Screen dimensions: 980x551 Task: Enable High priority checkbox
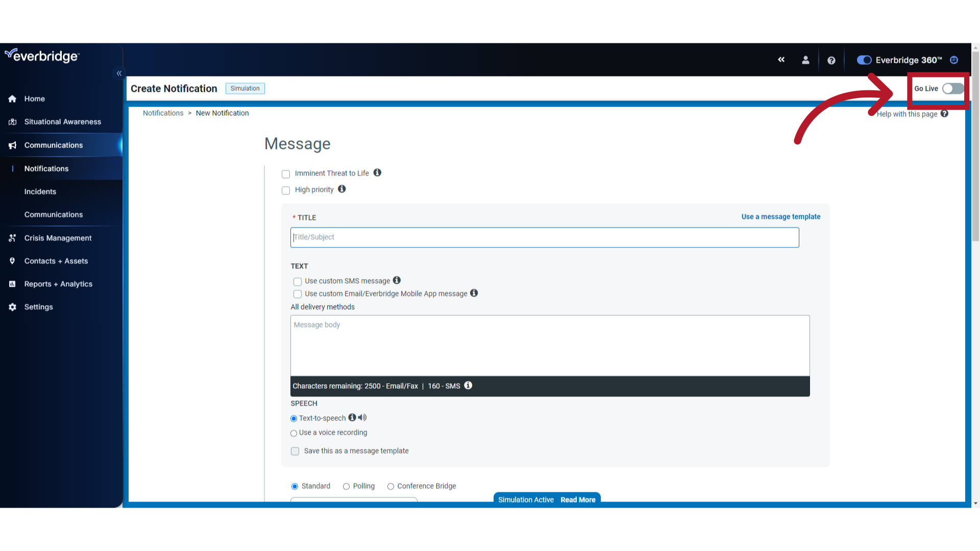coord(286,190)
